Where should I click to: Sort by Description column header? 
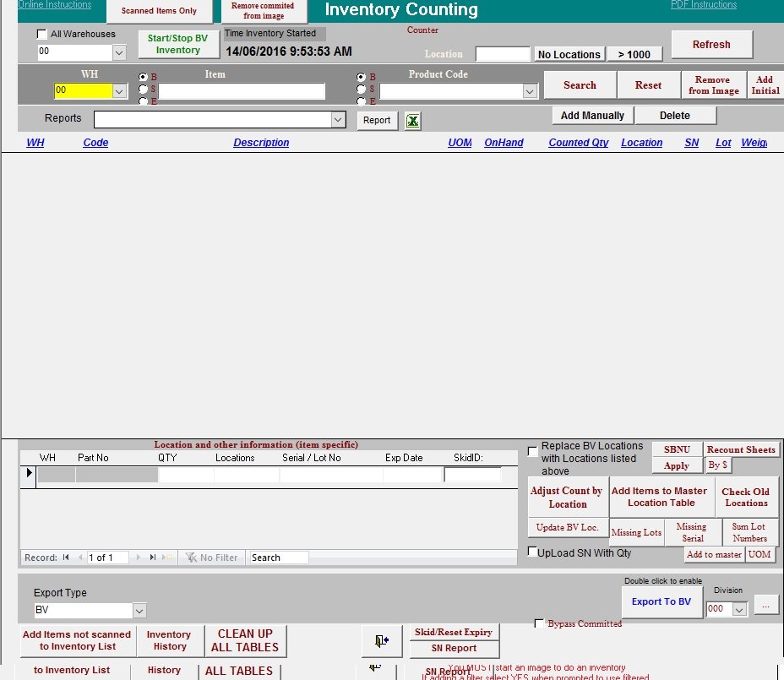pos(261,143)
